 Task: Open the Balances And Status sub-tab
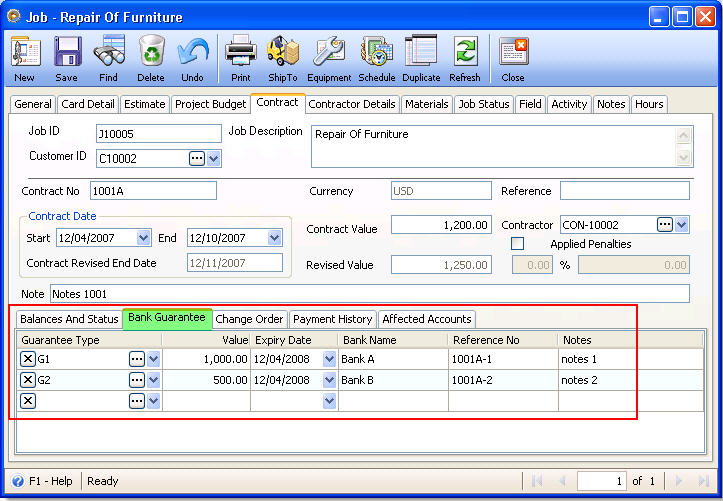click(x=69, y=319)
